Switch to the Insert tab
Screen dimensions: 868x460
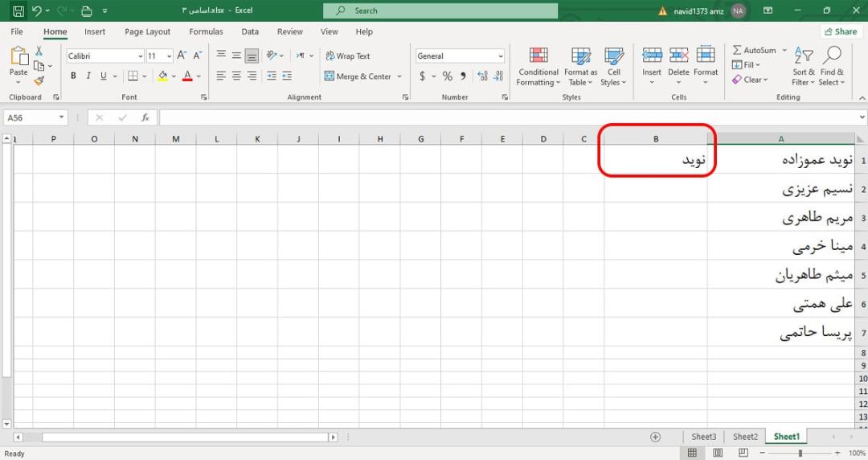(95, 31)
